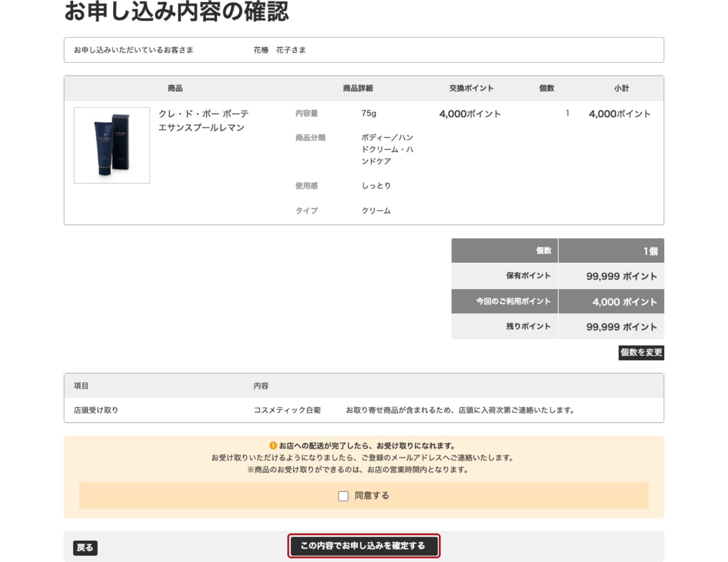This screenshot has height=562, width=728.
Task: Click the customer name 花椿 花子さま
Action: [x=279, y=50]
